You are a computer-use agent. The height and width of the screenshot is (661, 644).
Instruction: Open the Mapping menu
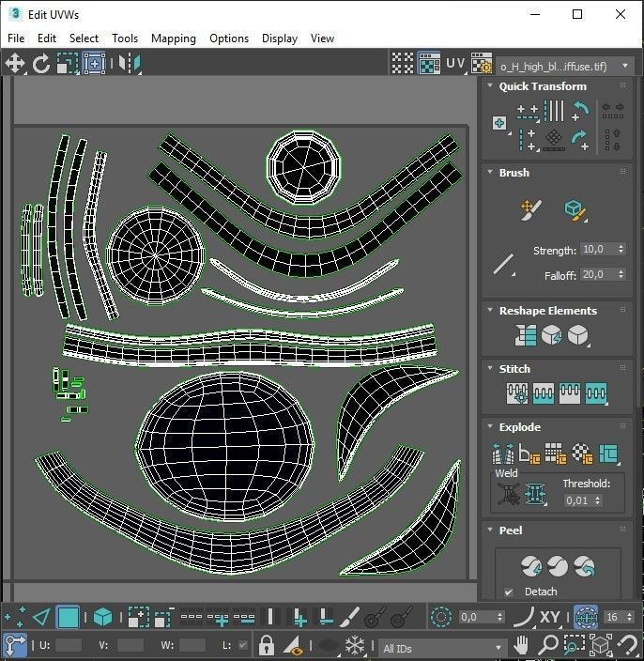point(174,38)
